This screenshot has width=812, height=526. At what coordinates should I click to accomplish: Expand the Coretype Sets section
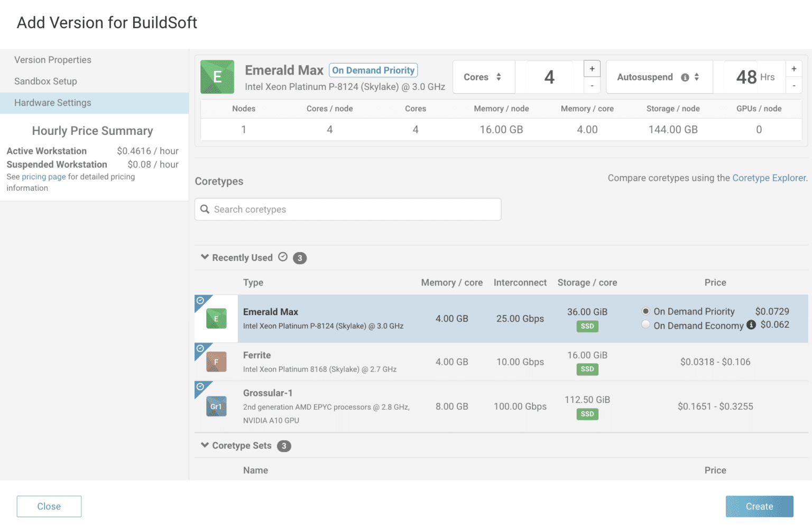(205, 445)
